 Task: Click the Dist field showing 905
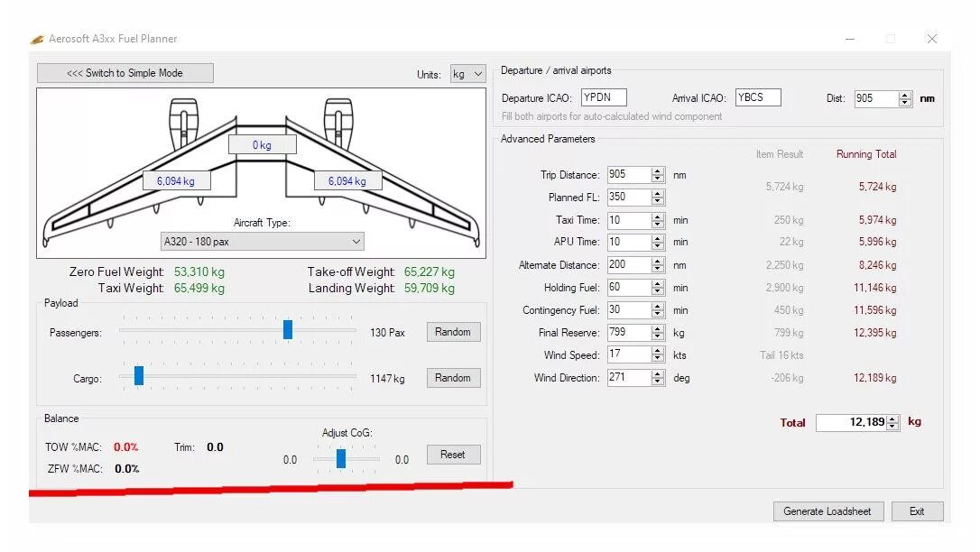[x=876, y=98]
